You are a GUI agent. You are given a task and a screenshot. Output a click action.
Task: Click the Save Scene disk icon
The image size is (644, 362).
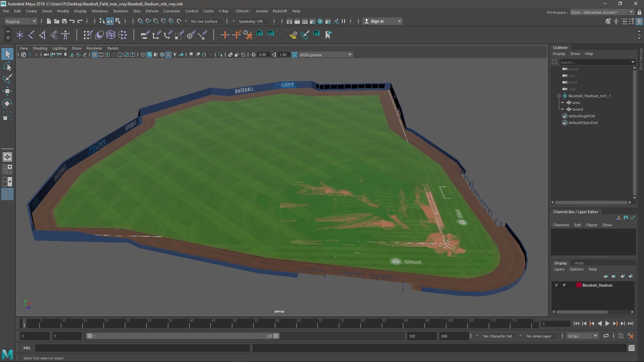pos(64,21)
